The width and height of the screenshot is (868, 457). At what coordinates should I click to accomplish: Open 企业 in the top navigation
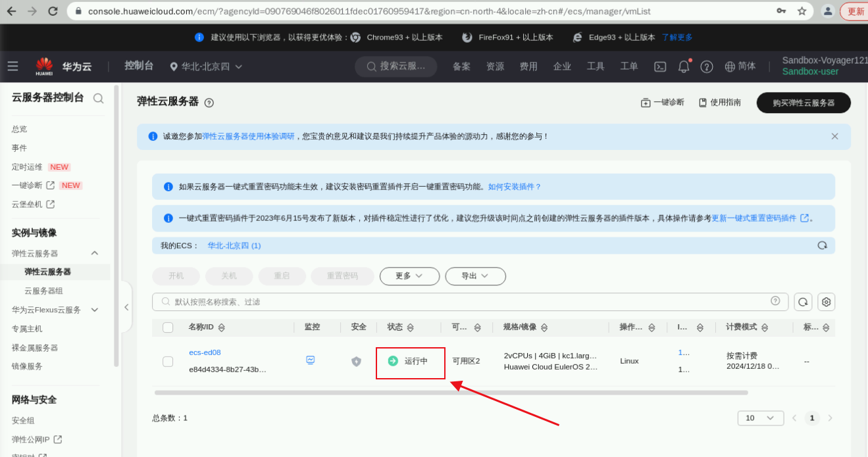pos(562,66)
